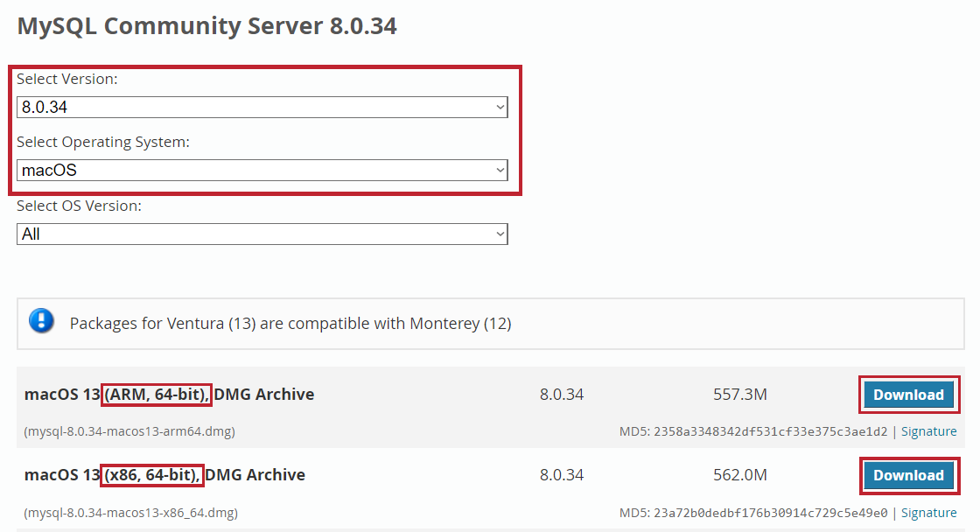Click the Ventura compatible with Monterey notice text

[x=290, y=323]
